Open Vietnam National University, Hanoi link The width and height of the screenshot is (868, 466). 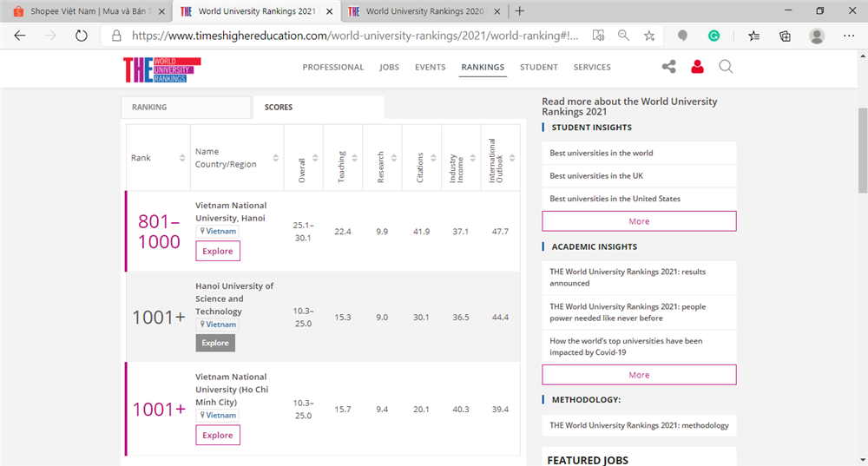pos(231,212)
